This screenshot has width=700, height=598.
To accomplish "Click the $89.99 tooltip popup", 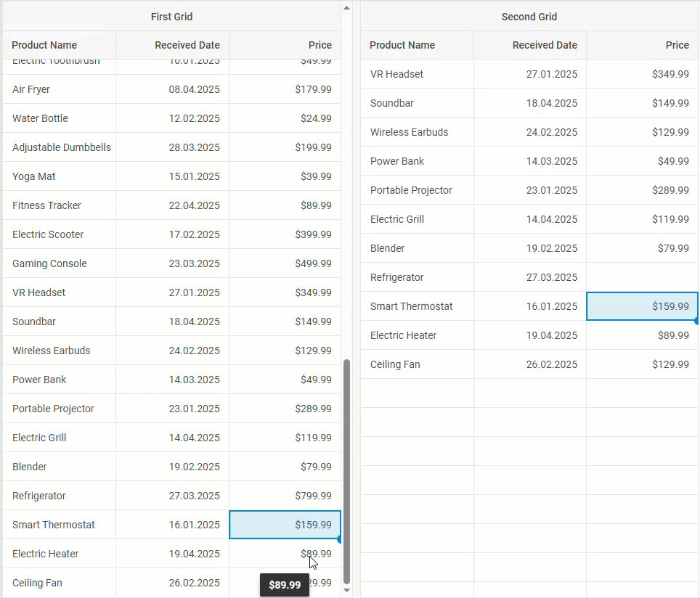I will click(x=285, y=585).
